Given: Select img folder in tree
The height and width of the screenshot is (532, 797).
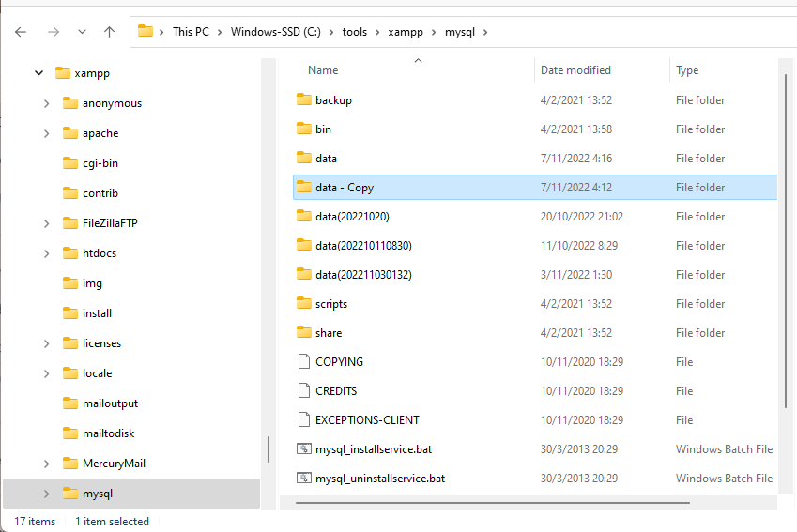Looking at the screenshot, I should point(92,283).
